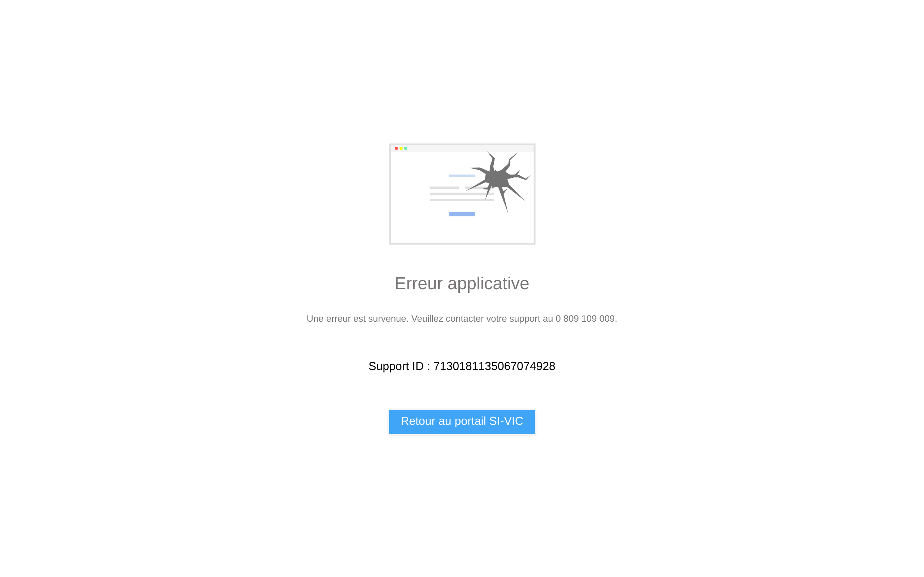Click the blue horizontal bar graphic
Image resolution: width=924 pixels, height=577 pixels.
[462, 213]
